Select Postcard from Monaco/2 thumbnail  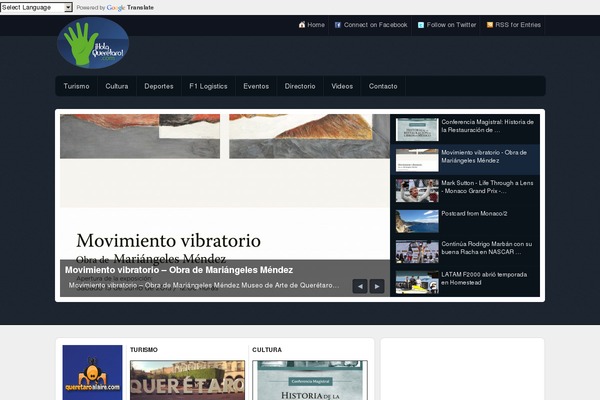click(x=417, y=221)
